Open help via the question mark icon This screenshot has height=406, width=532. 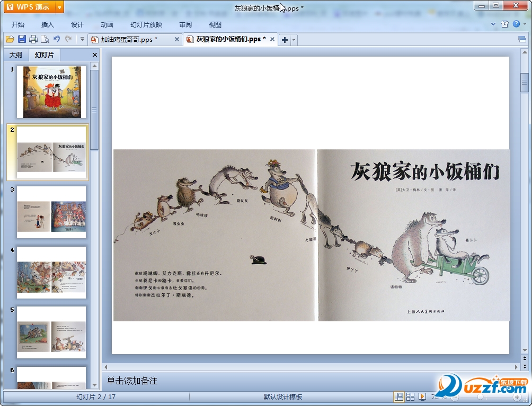[x=517, y=24]
